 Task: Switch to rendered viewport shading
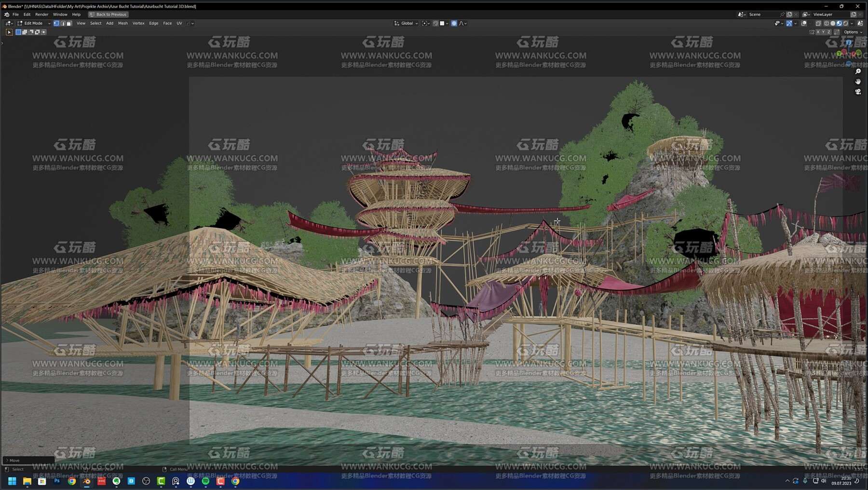(845, 23)
